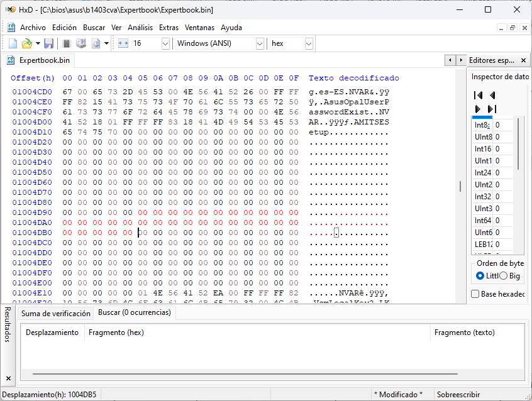
Task: Go to previous byte in data inspector
Action: point(492,96)
